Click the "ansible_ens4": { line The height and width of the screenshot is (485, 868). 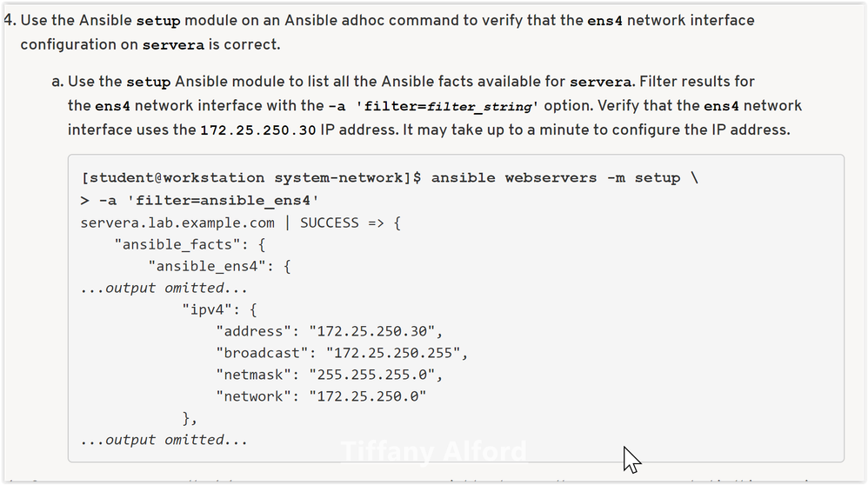pyautogui.click(x=219, y=266)
